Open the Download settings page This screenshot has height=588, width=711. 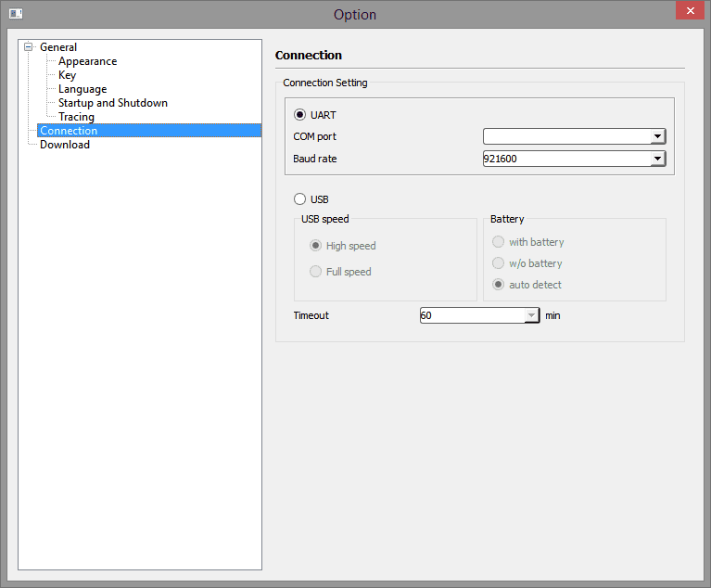(x=65, y=145)
